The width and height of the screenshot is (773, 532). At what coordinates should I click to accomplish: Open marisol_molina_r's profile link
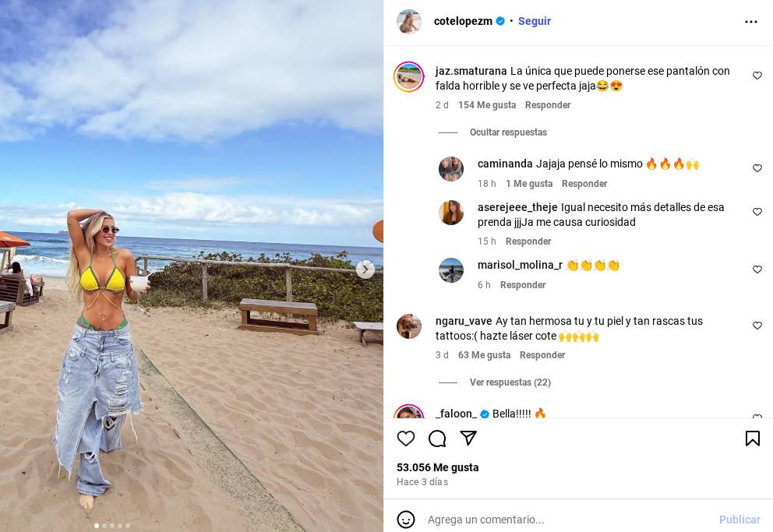click(520, 265)
